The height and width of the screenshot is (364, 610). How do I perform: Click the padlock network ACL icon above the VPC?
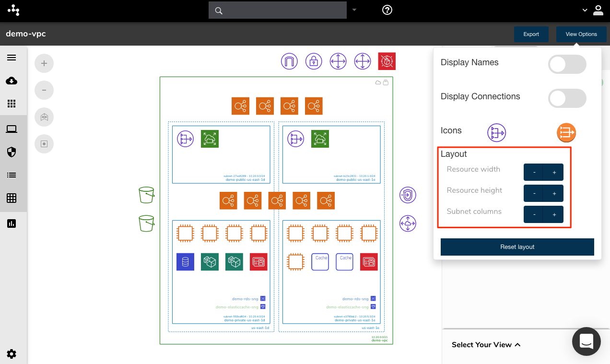pyautogui.click(x=314, y=61)
